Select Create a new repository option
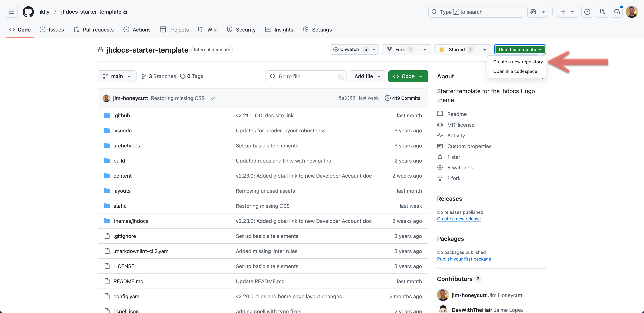 (518, 62)
